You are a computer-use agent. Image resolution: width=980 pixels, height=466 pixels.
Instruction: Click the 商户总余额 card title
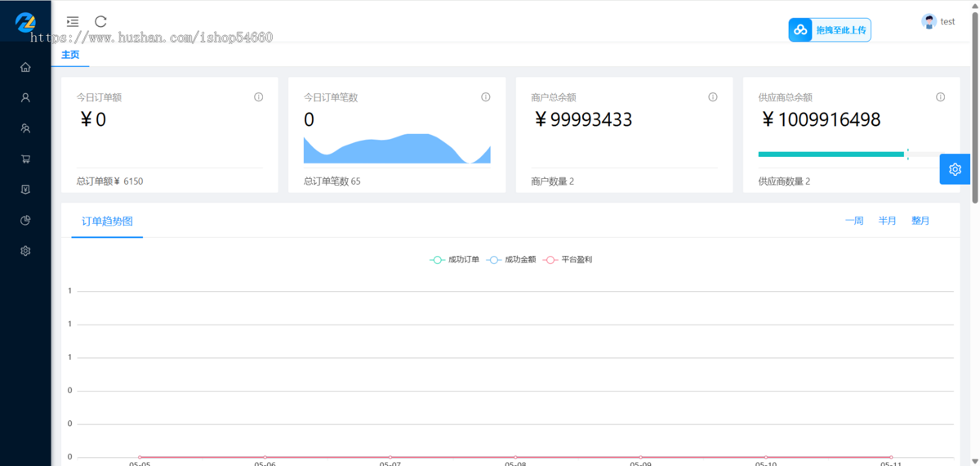pos(554,97)
